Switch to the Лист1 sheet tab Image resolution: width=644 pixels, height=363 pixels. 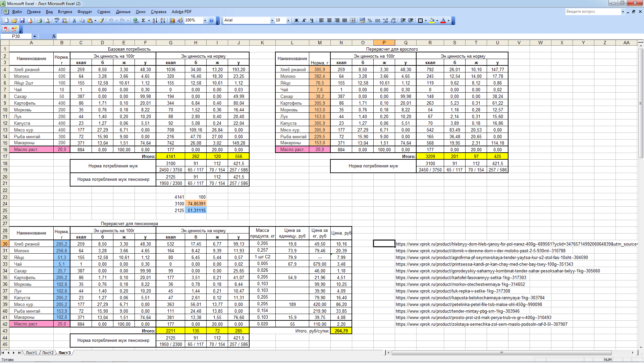click(31, 353)
